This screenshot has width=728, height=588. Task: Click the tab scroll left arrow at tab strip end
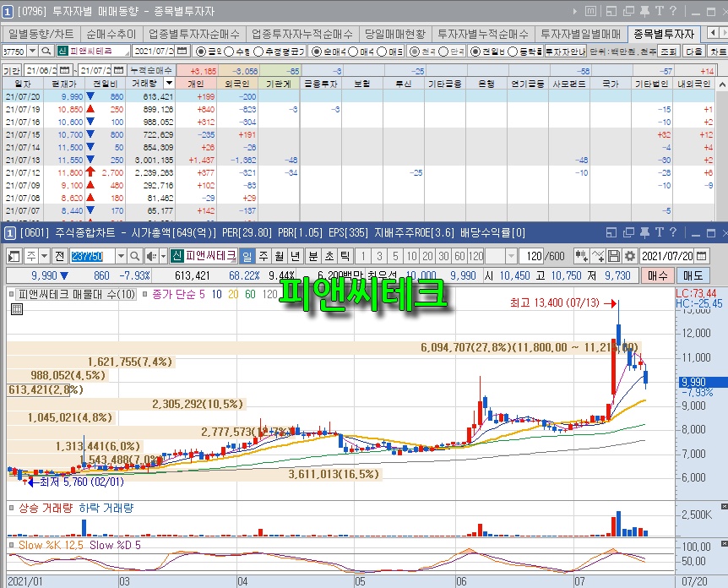click(x=713, y=33)
